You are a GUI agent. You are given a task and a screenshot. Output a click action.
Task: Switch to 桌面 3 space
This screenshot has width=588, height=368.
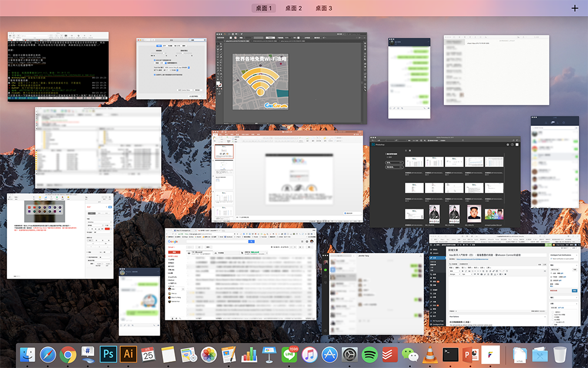[x=323, y=8]
